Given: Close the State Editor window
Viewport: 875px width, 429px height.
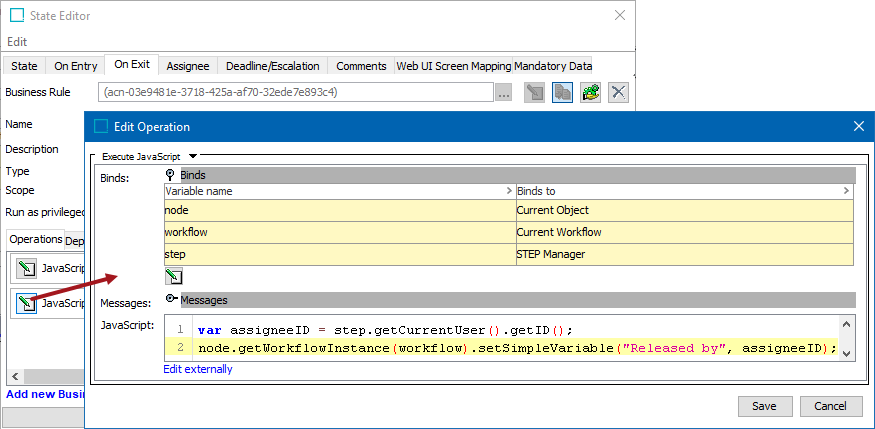Looking at the screenshot, I should [619, 16].
